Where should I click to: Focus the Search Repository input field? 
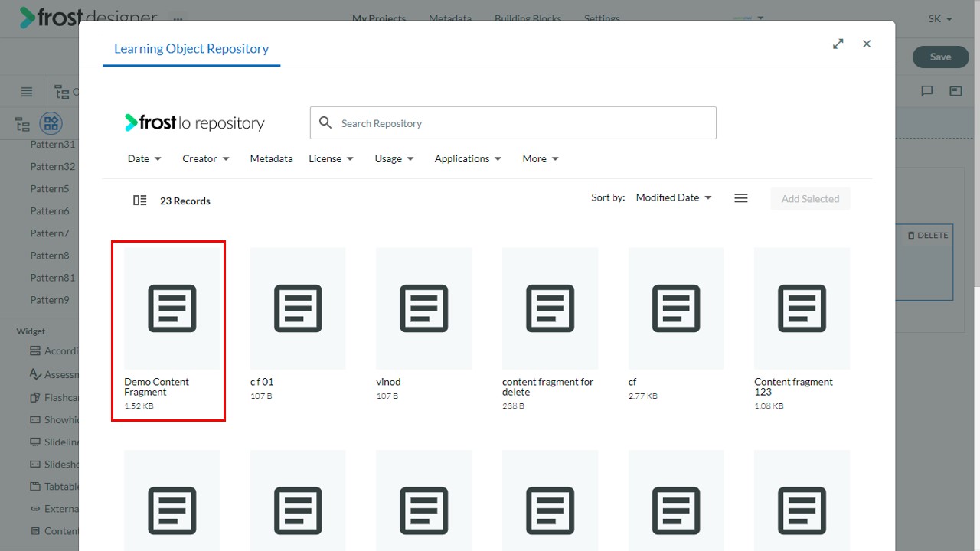point(513,122)
